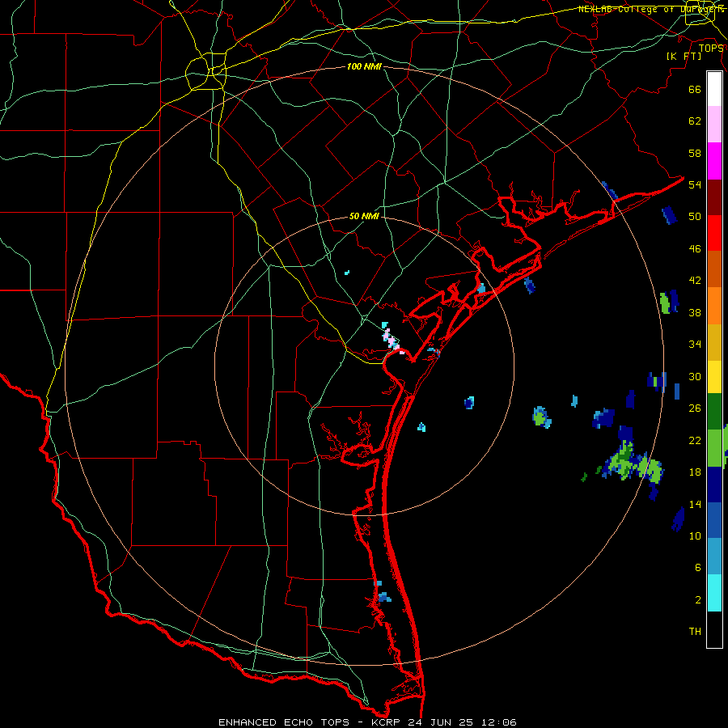Click the scale value '22'
The height and width of the screenshot is (728, 728).
coord(695,440)
